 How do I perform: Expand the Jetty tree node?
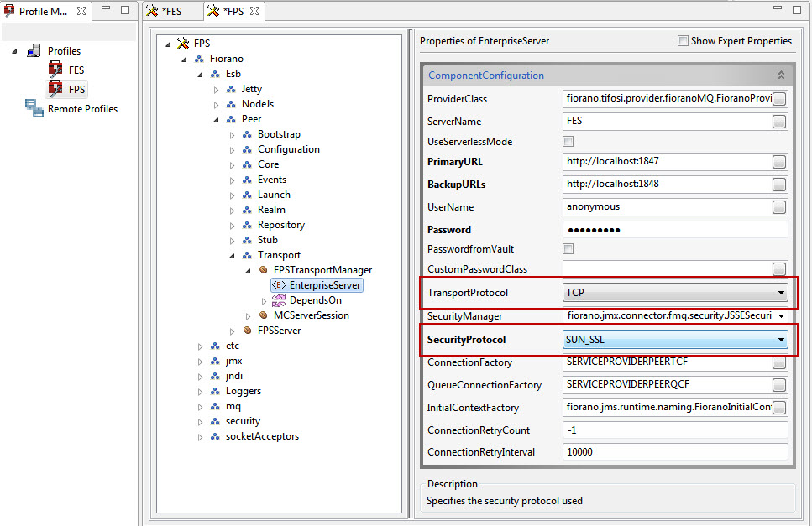pyautogui.click(x=216, y=90)
